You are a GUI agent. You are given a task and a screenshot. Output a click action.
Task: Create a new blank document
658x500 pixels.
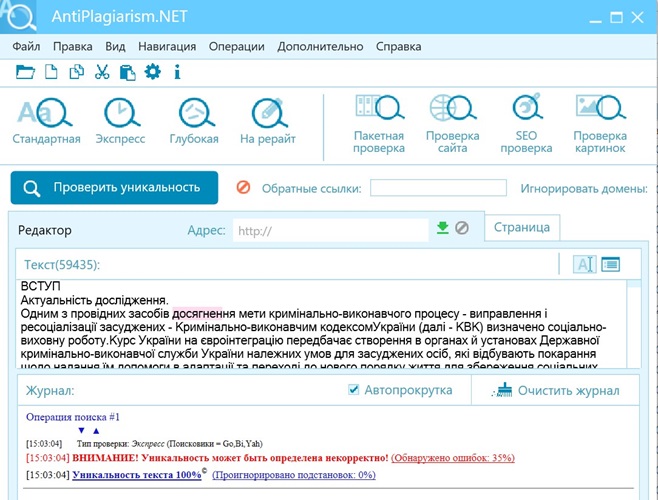coord(51,72)
